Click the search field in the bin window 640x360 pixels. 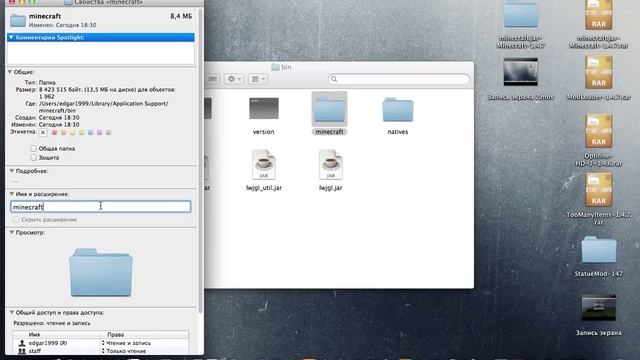(x=399, y=79)
